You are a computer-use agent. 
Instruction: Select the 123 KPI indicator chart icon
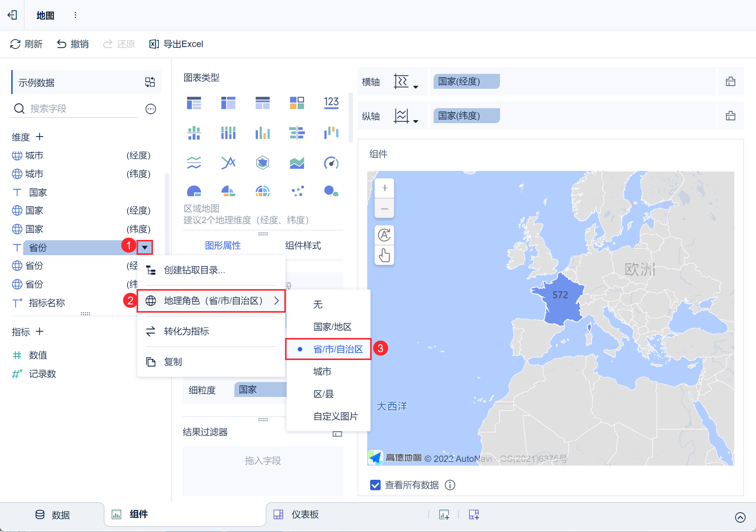(x=331, y=102)
